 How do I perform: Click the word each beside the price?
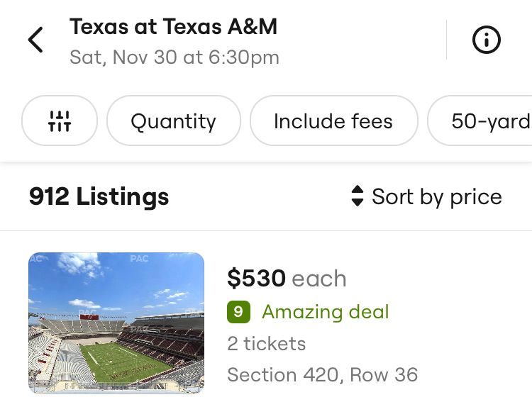click(318, 279)
